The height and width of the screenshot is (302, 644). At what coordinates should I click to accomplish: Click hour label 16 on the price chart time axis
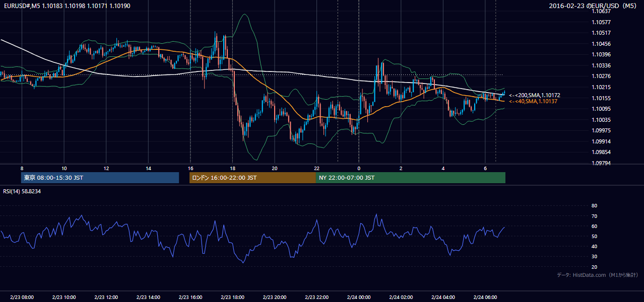tap(190, 168)
